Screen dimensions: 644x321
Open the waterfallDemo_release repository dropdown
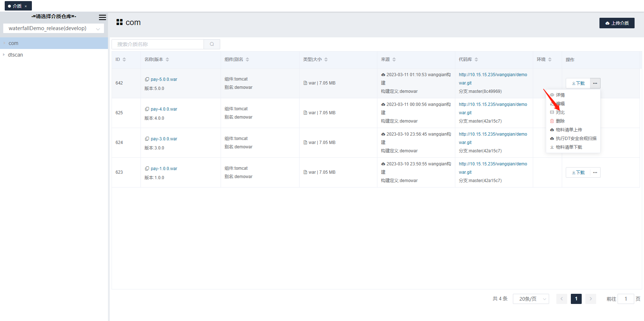(54, 28)
